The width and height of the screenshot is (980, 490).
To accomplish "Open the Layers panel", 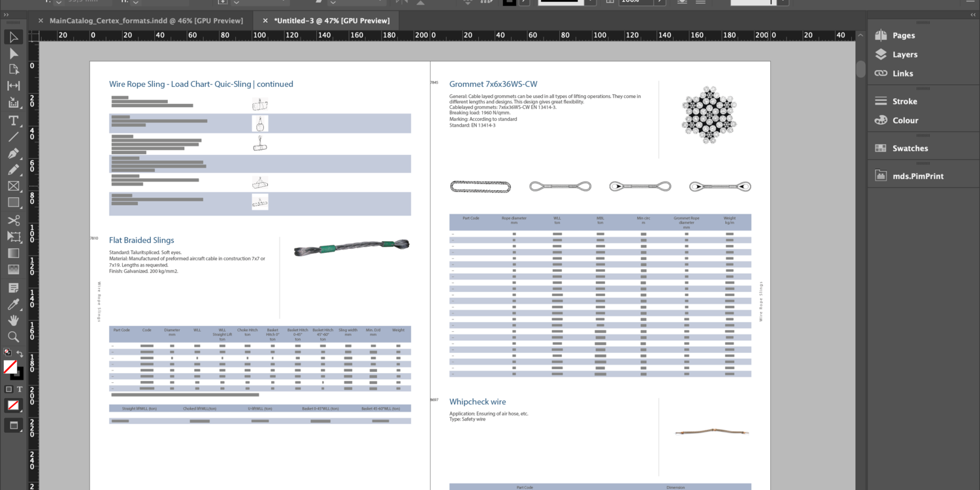I will click(x=904, y=54).
